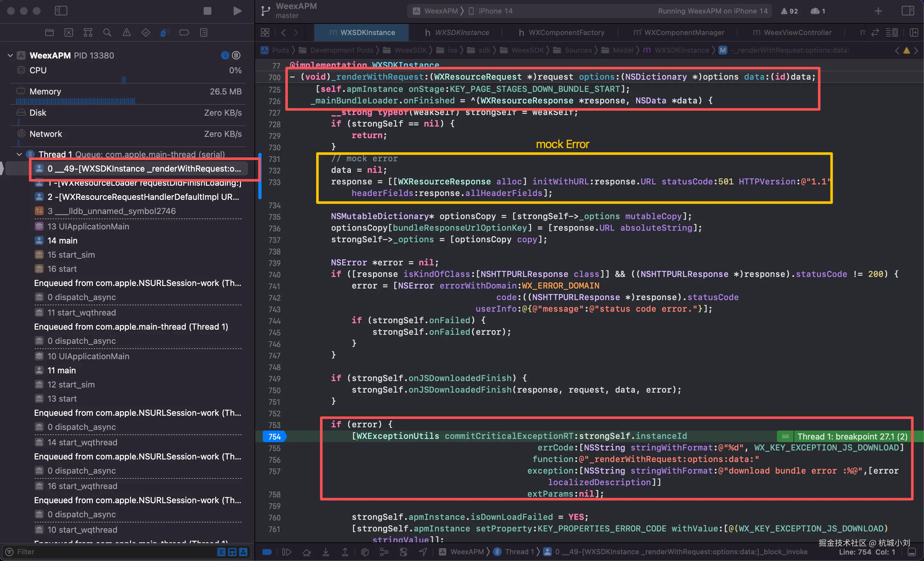
Task: Click the Step into debug icon
Action: 326,552
